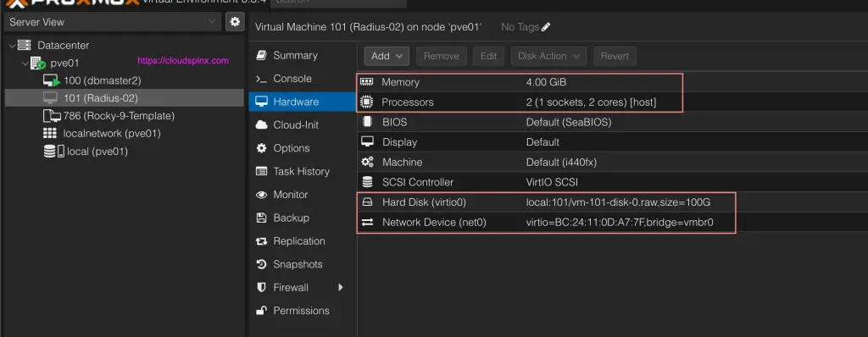This screenshot has width=868, height=337.
Task: Open the Task History tab
Action: point(303,172)
